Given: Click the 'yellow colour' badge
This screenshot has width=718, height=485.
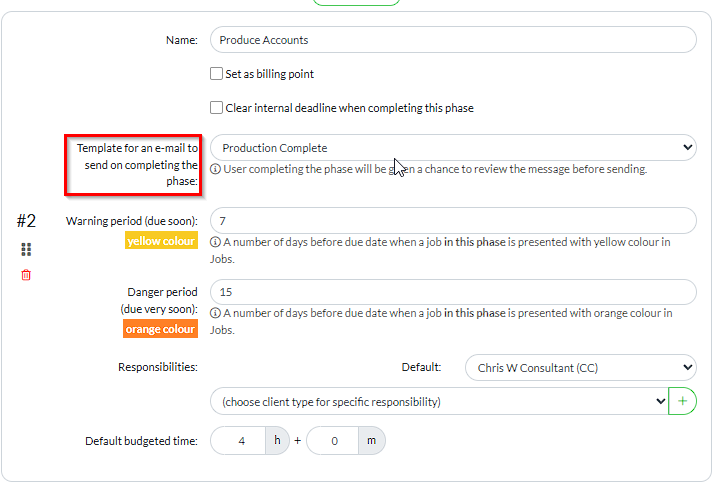Looking at the screenshot, I should coord(162,241).
